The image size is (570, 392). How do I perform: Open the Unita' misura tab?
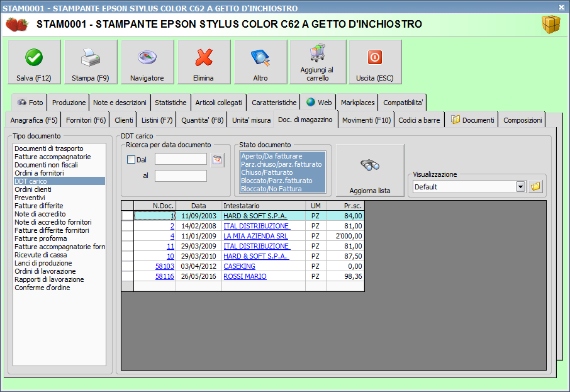[251, 120]
